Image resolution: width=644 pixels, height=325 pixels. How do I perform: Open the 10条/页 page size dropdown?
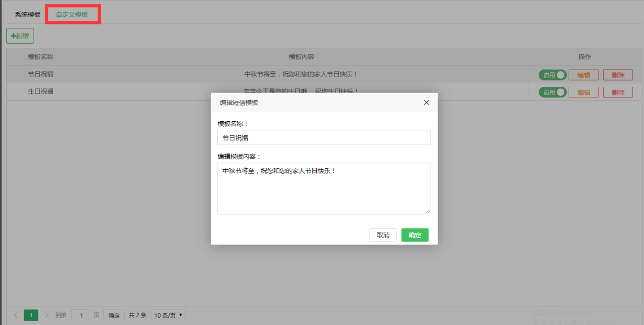click(x=167, y=315)
